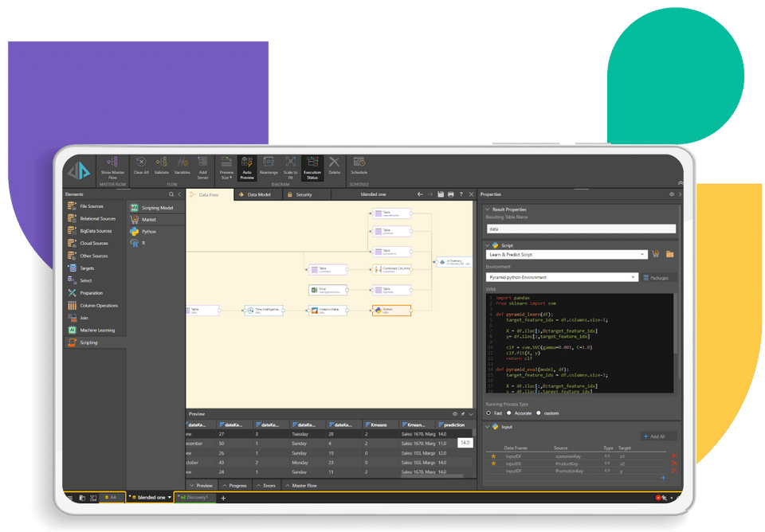Image resolution: width=765 pixels, height=532 pixels.
Task: Choose the Scripting Model element
Action: click(x=156, y=208)
